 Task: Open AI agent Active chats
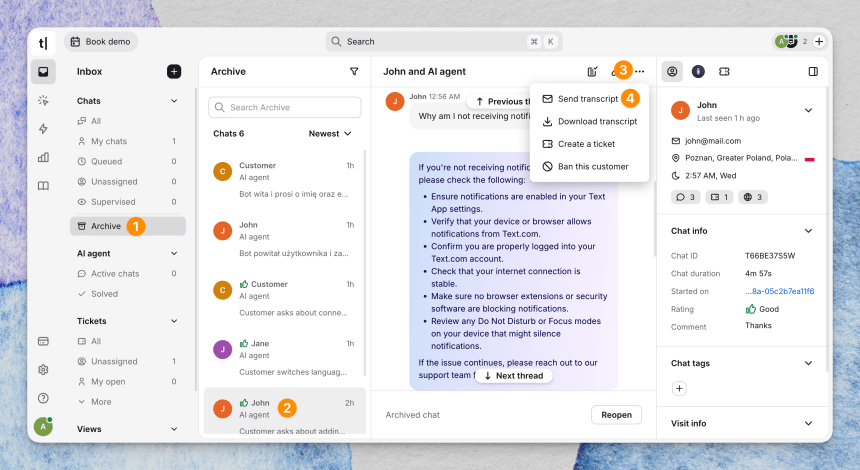point(128,274)
